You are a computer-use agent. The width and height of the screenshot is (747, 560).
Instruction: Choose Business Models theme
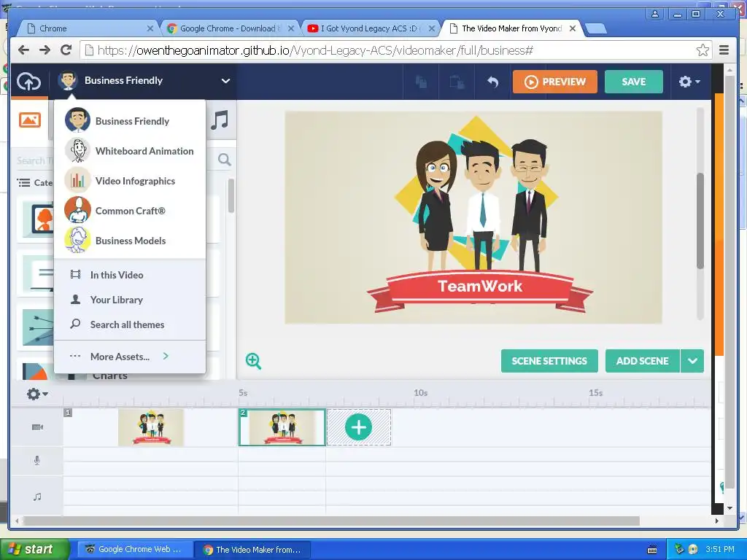130,241
